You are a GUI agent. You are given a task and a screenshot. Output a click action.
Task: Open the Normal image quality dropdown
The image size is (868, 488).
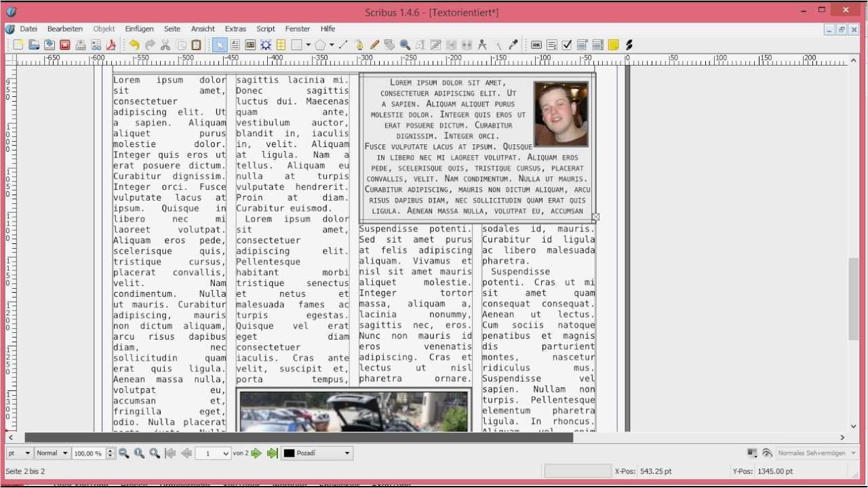[x=52, y=453]
